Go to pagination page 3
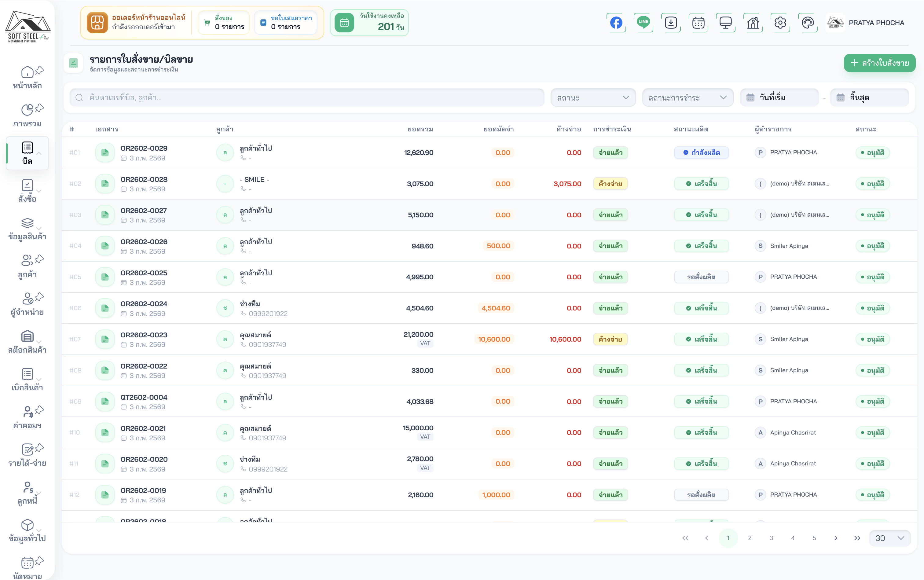This screenshot has width=924, height=580. pyautogui.click(x=771, y=538)
